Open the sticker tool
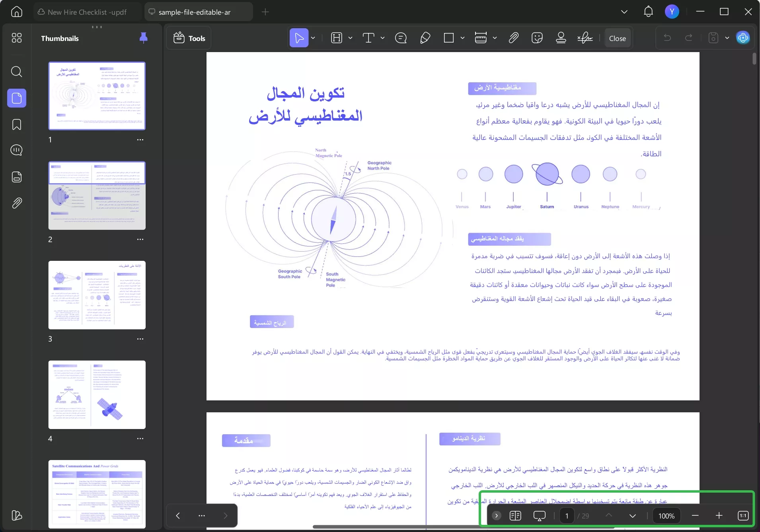The width and height of the screenshot is (760, 532). click(537, 38)
